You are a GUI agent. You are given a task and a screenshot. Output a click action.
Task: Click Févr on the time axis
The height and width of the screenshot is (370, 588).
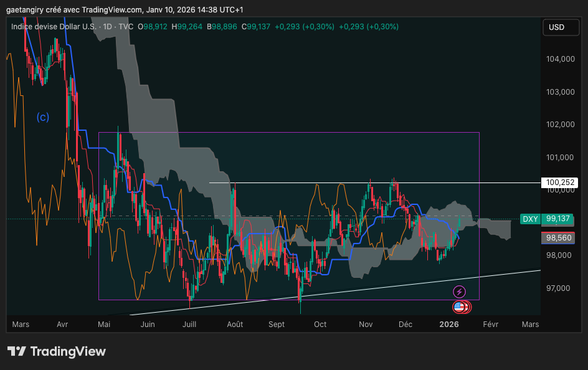pos(491,325)
